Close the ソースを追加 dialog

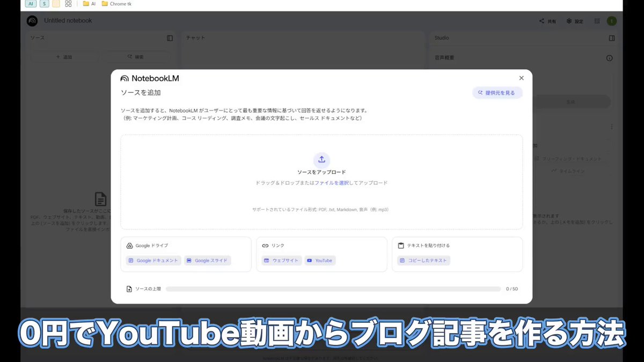(x=521, y=78)
